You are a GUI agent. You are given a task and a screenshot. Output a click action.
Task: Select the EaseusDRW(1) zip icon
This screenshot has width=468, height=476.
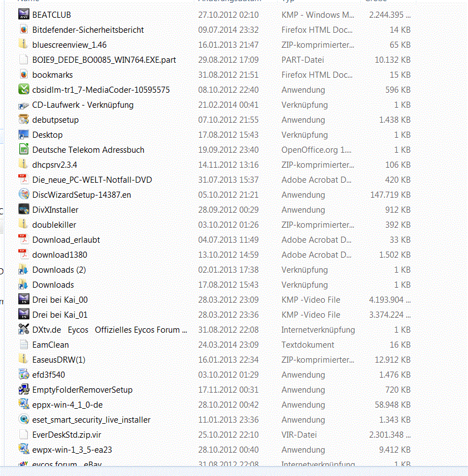pyautogui.click(x=24, y=359)
